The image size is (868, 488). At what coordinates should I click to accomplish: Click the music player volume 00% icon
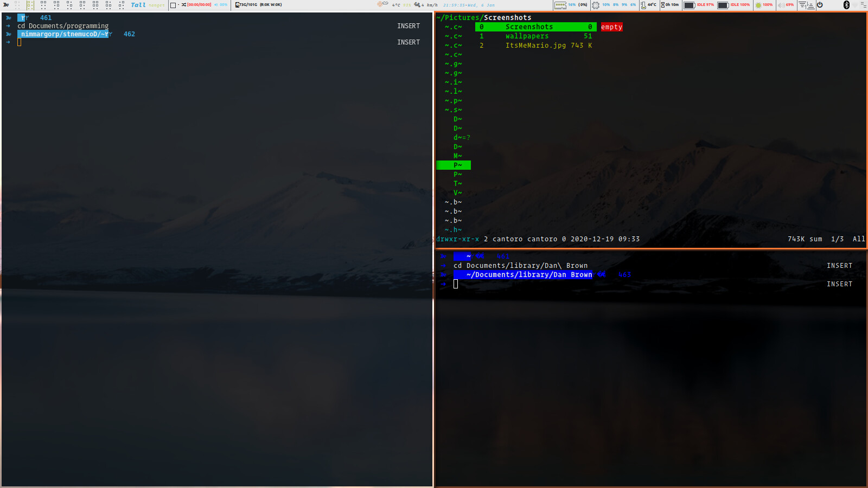pos(221,5)
